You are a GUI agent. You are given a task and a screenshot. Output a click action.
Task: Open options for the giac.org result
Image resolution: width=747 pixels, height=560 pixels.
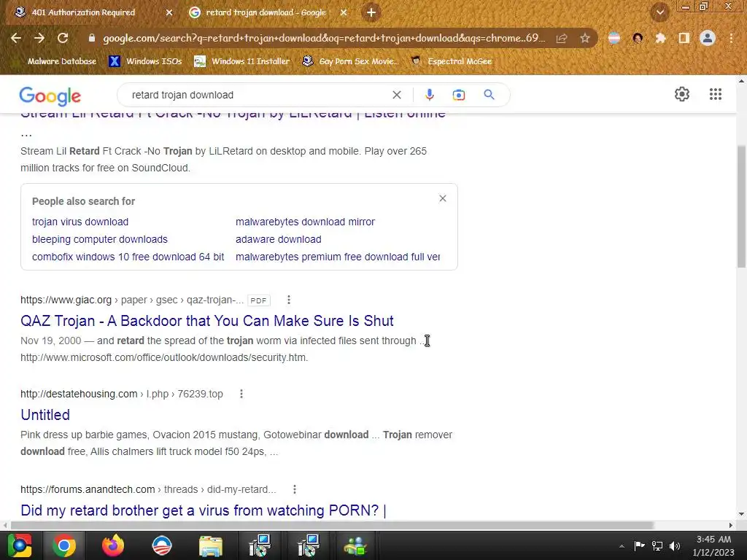tap(289, 300)
